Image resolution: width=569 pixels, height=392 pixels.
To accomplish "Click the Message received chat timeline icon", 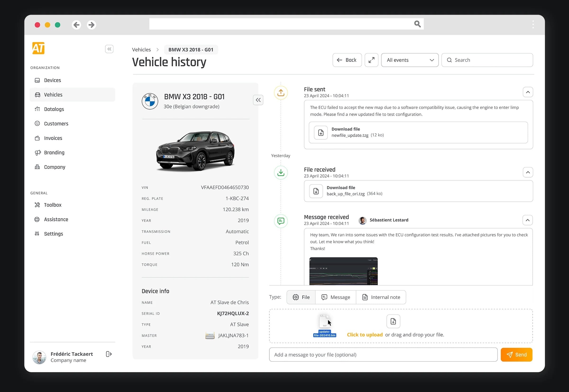I will [x=281, y=221].
